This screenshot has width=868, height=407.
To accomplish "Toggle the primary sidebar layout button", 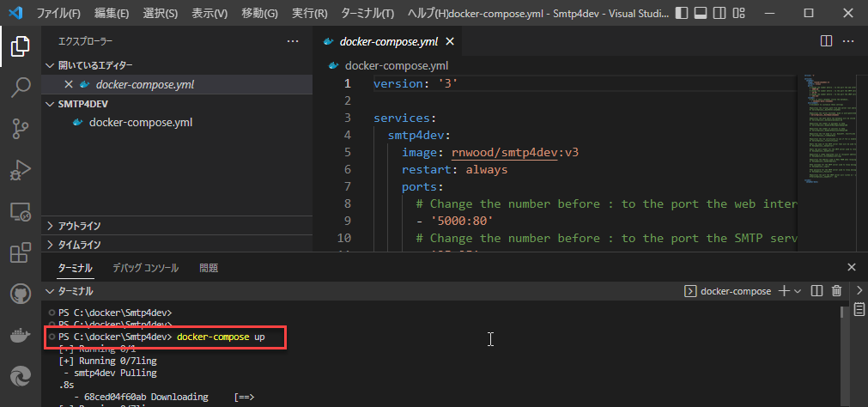I will pyautogui.click(x=682, y=14).
